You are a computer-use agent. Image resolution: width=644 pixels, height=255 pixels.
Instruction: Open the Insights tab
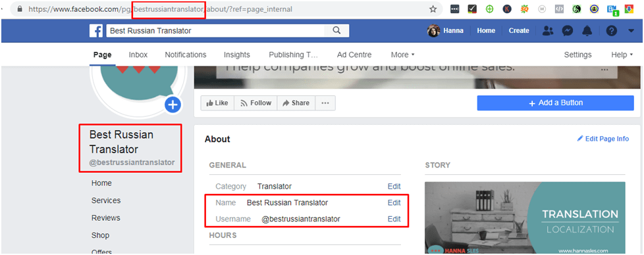tap(236, 55)
